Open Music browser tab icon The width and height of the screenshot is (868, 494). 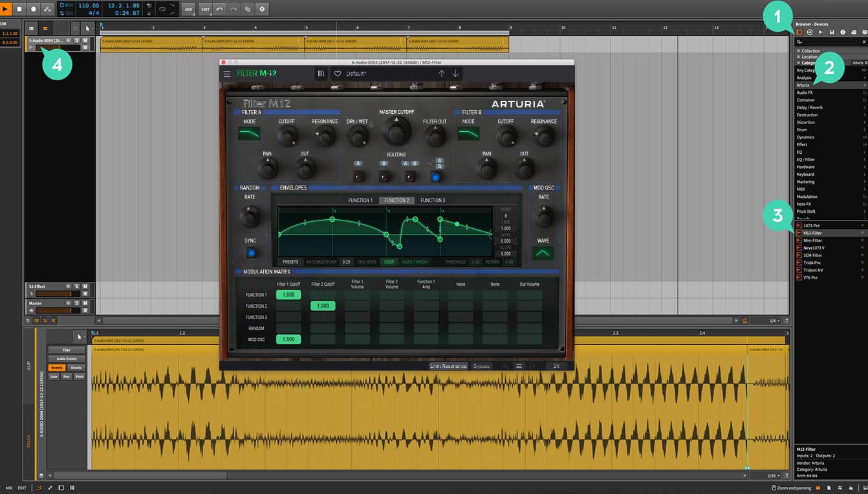[x=843, y=32]
